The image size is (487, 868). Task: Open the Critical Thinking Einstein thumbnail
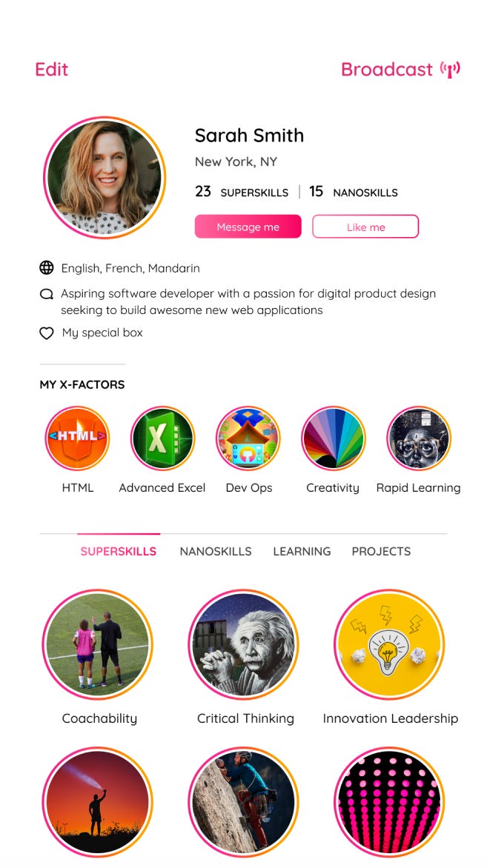pos(243,644)
